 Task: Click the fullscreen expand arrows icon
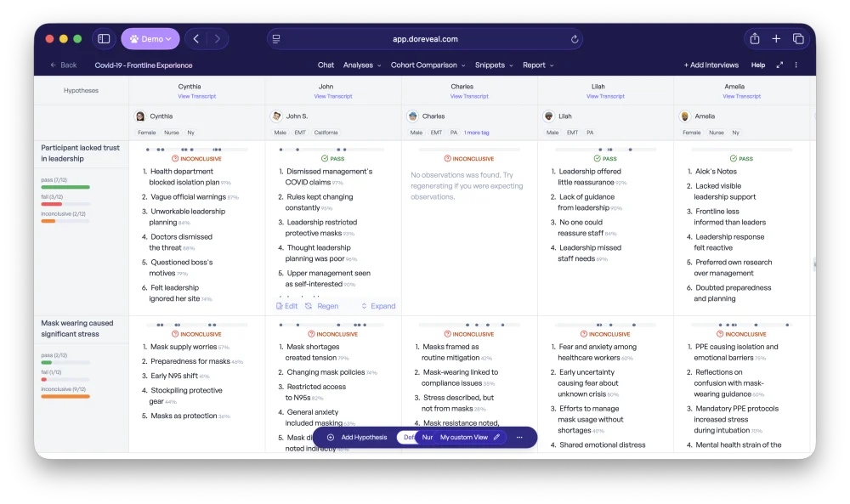click(x=779, y=65)
